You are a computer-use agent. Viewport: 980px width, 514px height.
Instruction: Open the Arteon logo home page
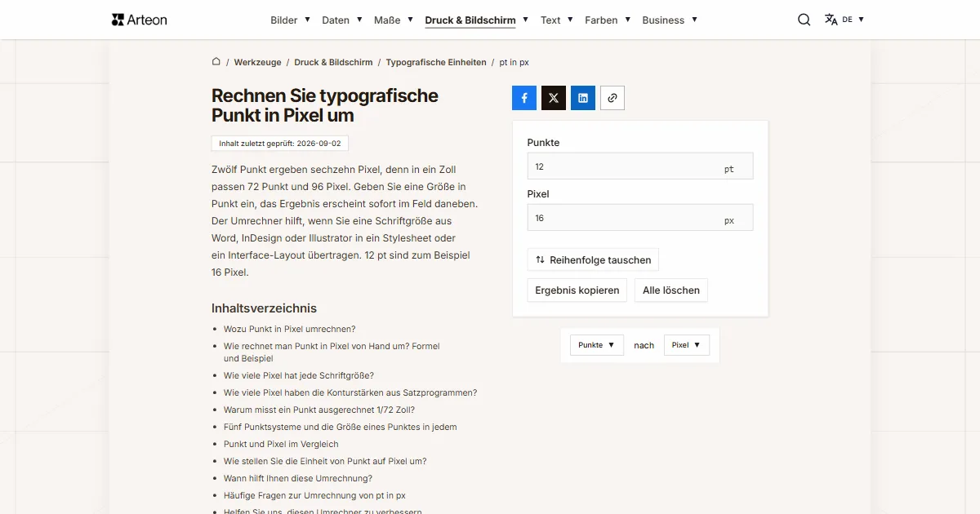click(140, 20)
